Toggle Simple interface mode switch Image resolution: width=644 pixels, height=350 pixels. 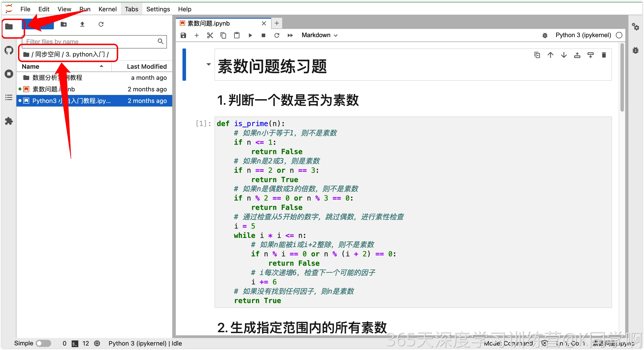point(43,343)
